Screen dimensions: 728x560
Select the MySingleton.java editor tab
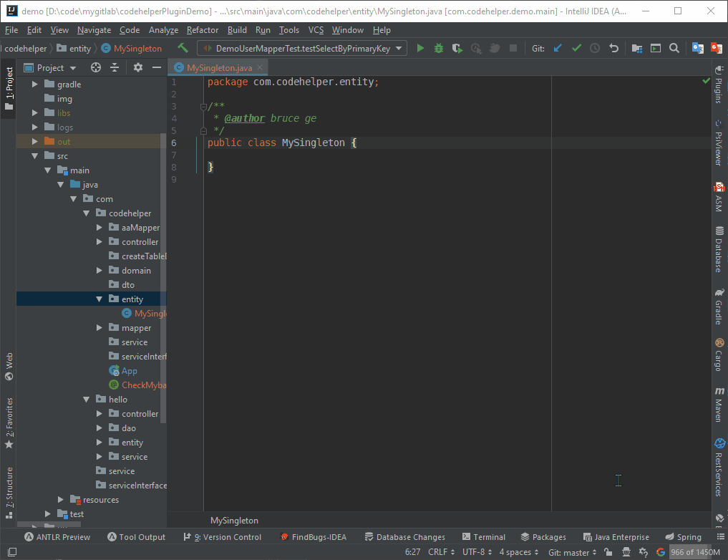[x=219, y=68]
